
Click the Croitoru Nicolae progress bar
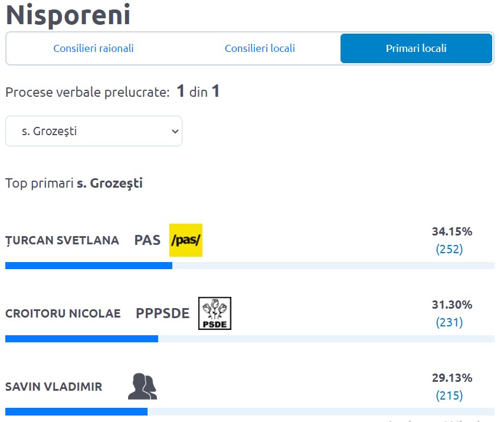click(x=250, y=339)
